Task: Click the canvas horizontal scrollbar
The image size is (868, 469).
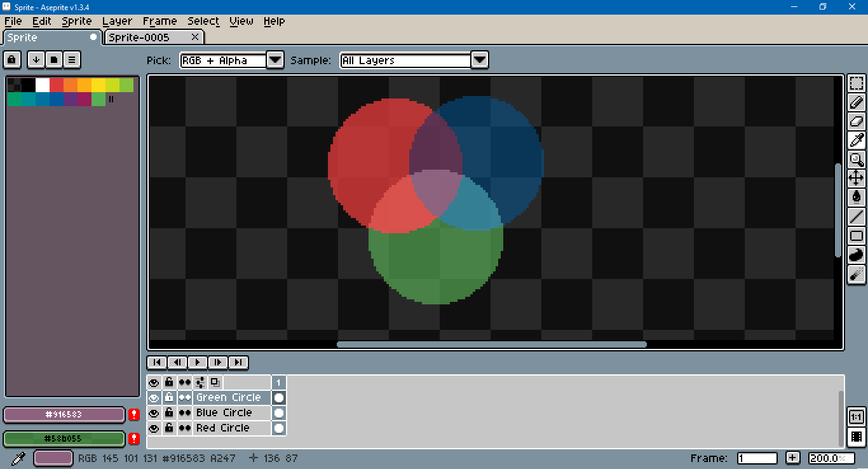Action: click(491, 344)
